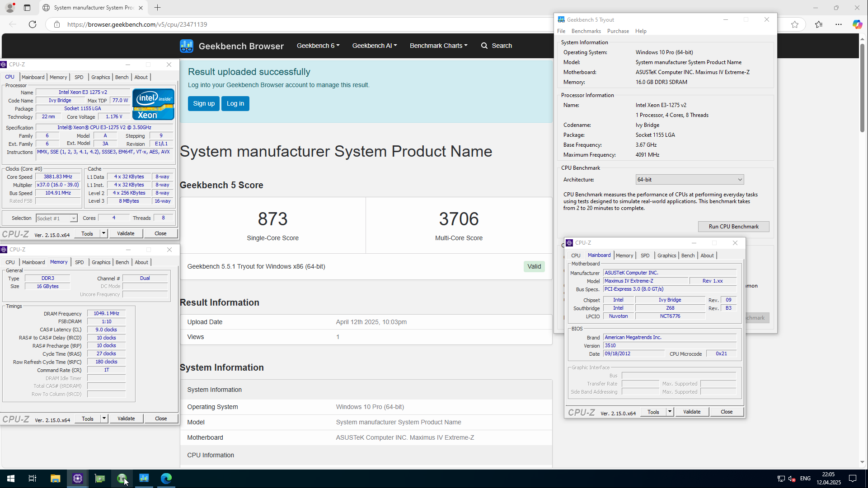
Task: Open the File menu in Geekbench 5 Tryout
Action: (x=561, y=31)
